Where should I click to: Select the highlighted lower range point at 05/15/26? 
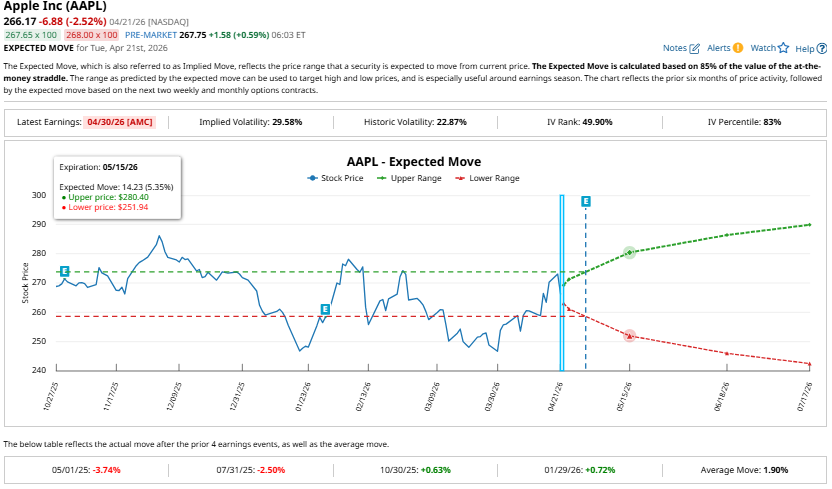coord(630,336)
